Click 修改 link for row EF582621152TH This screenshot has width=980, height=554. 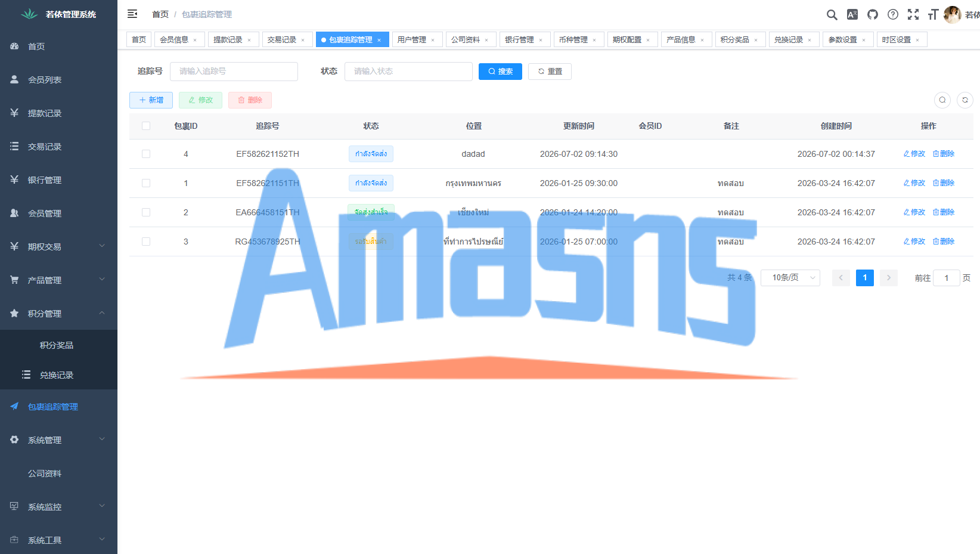[914, 154]
